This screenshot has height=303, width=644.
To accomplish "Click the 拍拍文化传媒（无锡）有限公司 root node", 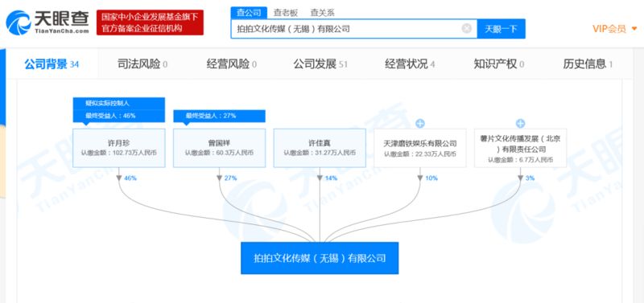I will 320,258.
